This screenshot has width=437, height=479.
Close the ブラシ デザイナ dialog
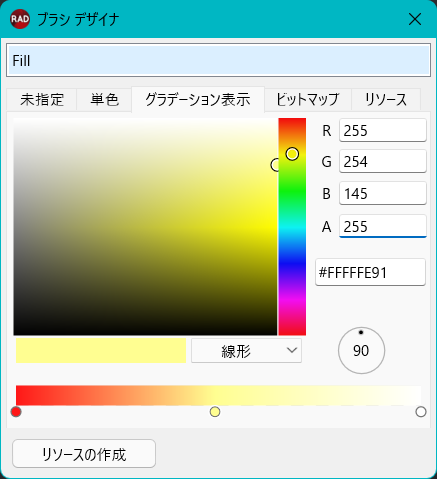click(x=415, y=19)
